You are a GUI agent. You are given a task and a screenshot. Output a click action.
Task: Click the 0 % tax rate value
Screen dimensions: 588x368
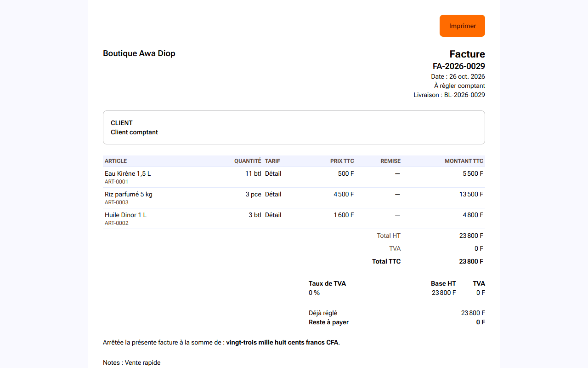click(x=314, y=293)
